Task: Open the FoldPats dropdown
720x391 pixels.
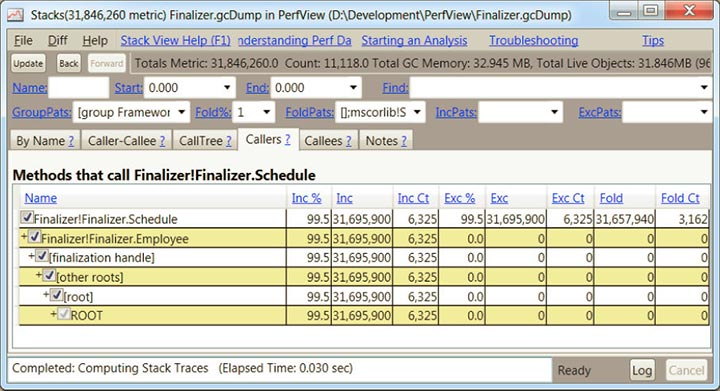Action: [417, 112]
